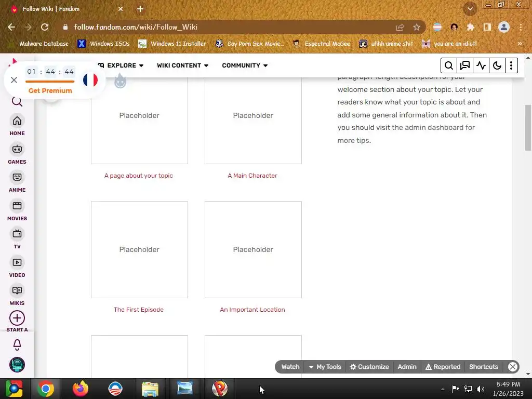Open the WIKIS section in sidebar
532x399 pixels.
(x=17, y=296)
